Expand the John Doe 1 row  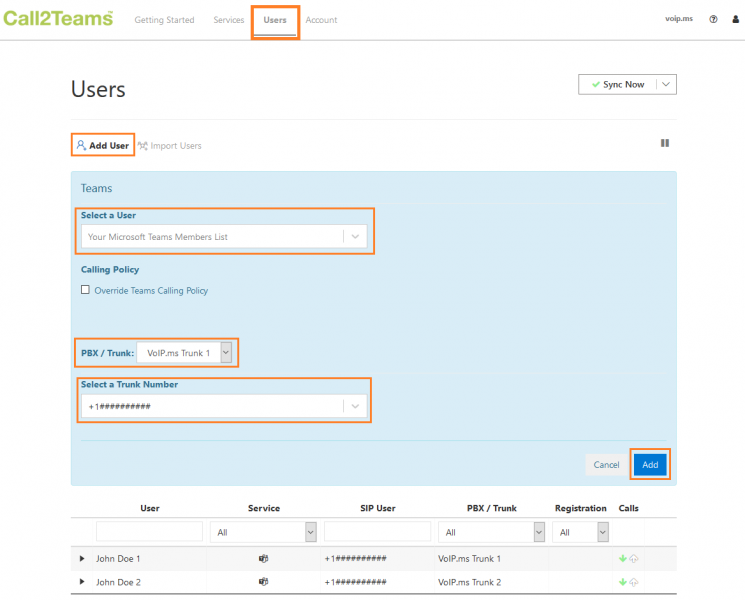pos(82,559)
